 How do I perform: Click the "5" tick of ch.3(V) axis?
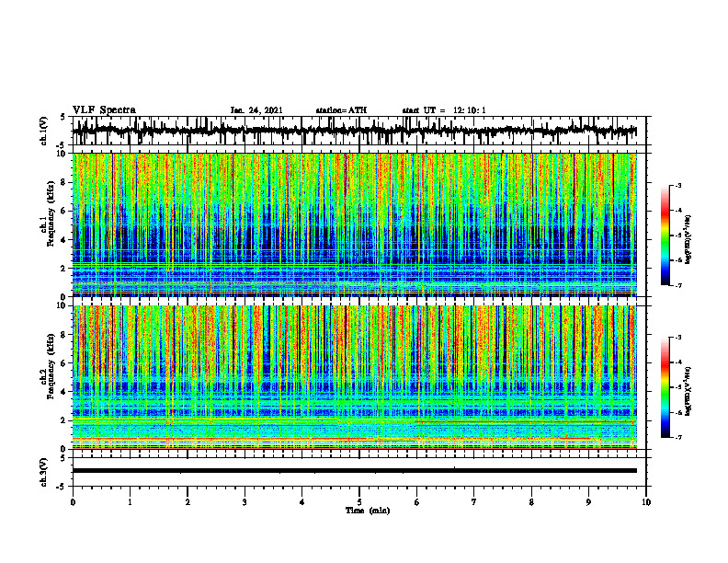(63, 458)
